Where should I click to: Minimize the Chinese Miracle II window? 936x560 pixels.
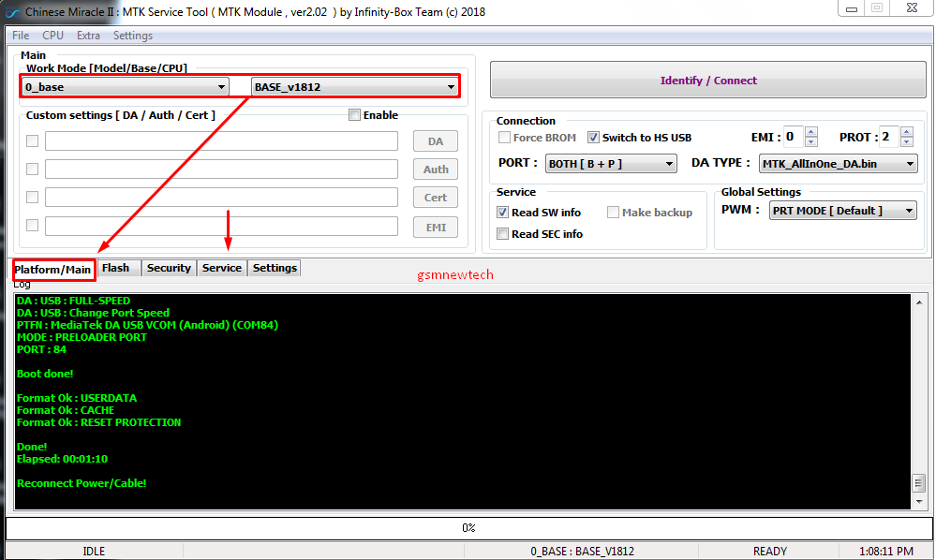pyautogui.click(x=852, y=8)
